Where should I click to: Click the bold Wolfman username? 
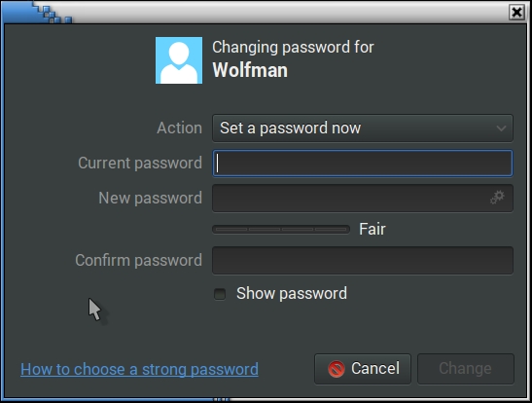[x=250, y=70]
